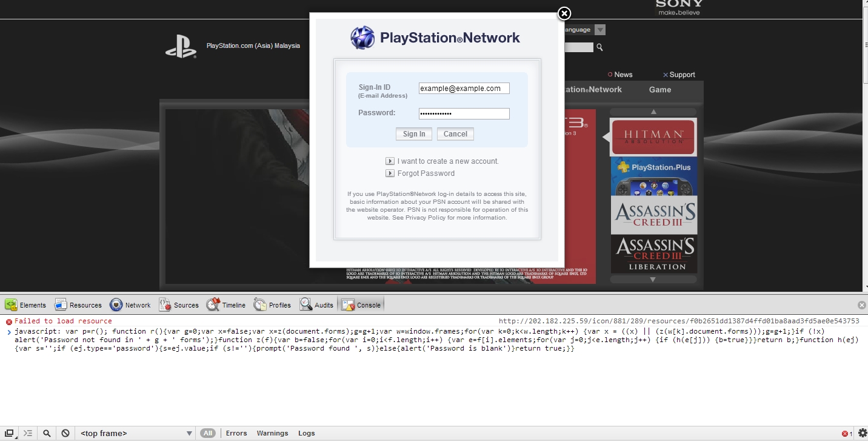Click the PlayStation Network logo in dialog

point(435,38)
